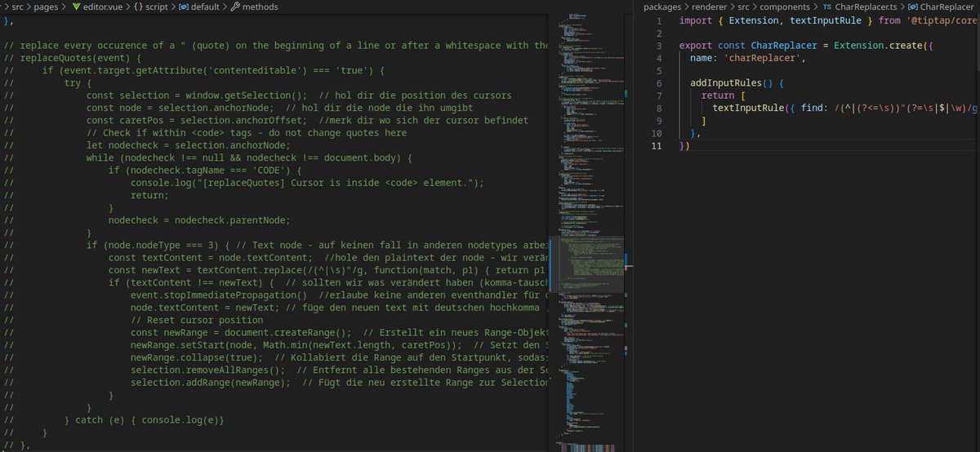Viewport: 980px width, 452px height.
Task: Click line number 11 in CharReplacer.ts
Action: (658, 145)
